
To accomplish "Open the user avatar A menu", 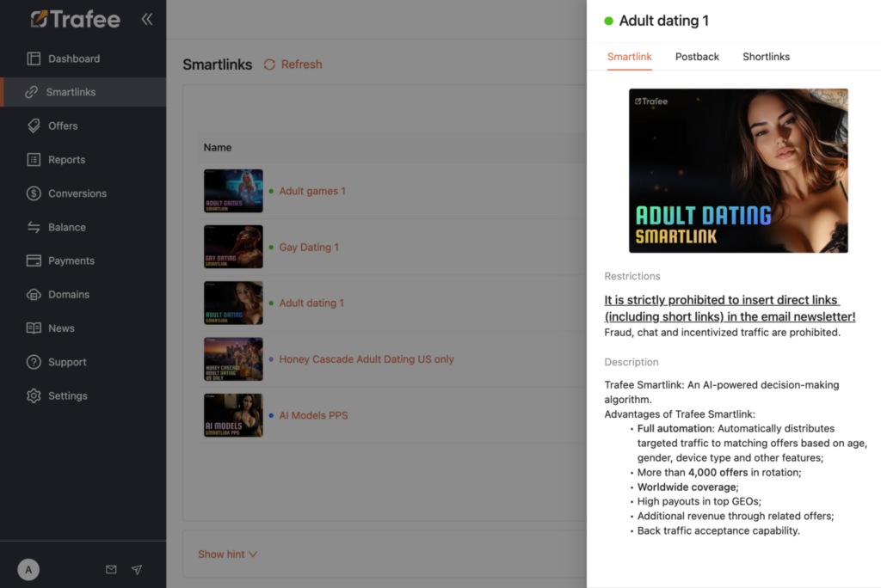I will 28,569.
